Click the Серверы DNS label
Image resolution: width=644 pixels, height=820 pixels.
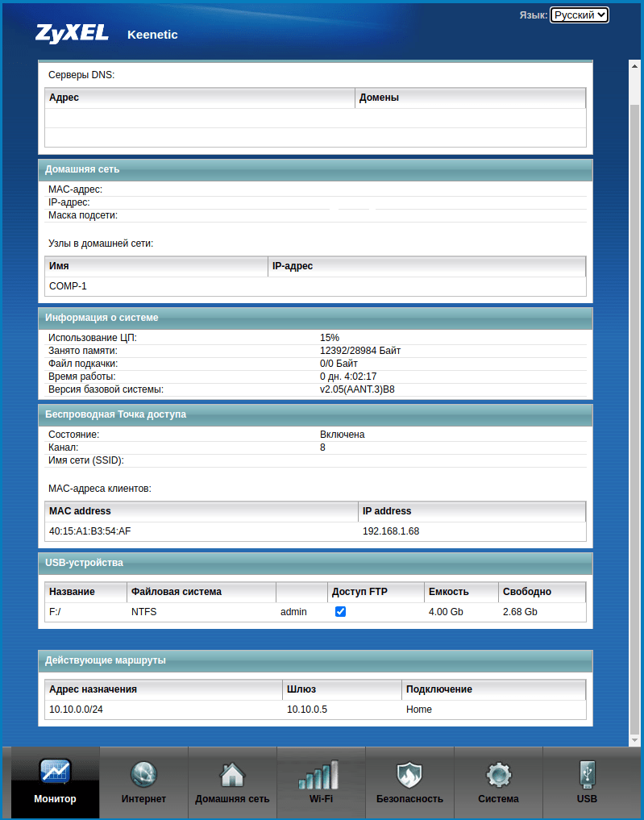tap(81, 75)
